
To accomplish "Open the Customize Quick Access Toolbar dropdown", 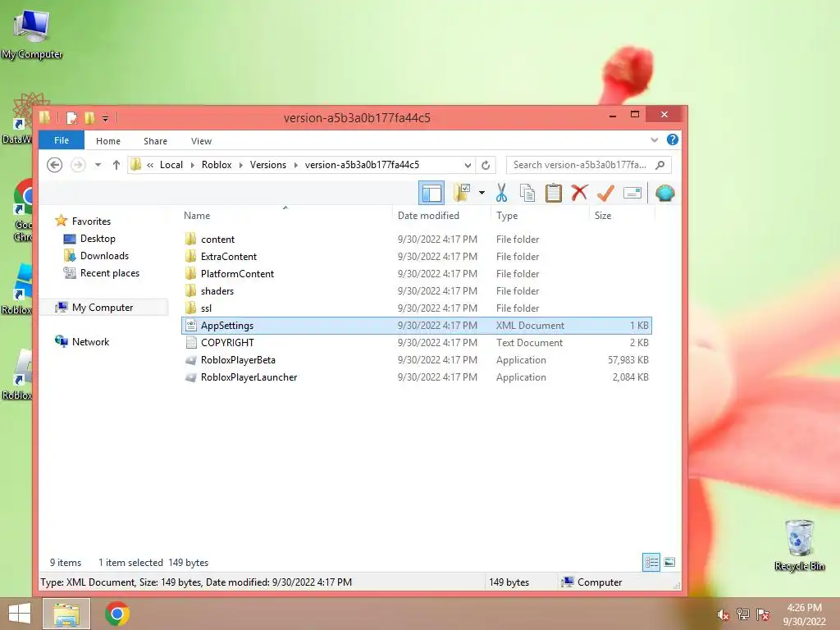I will (x=106, y=118).
